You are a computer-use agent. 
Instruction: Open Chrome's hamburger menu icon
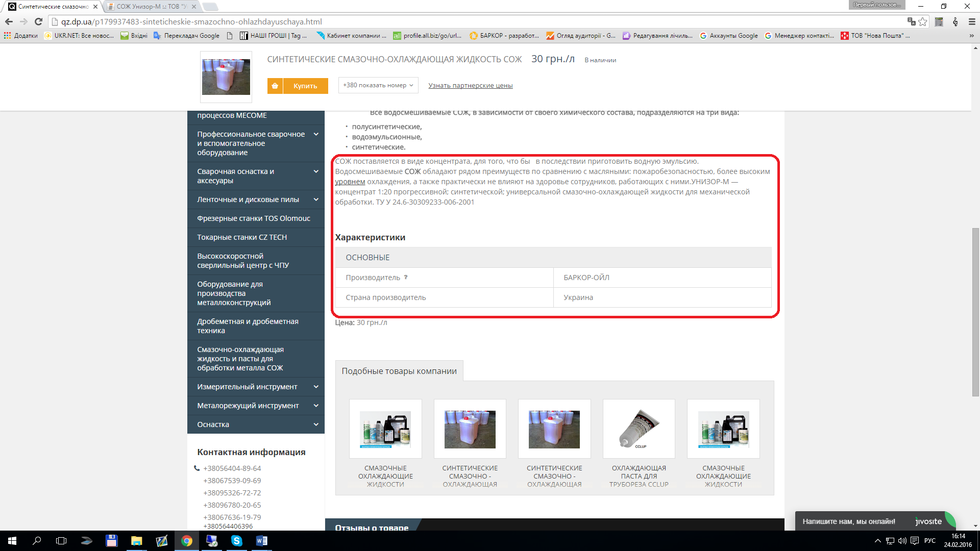[x=972, y=21]
